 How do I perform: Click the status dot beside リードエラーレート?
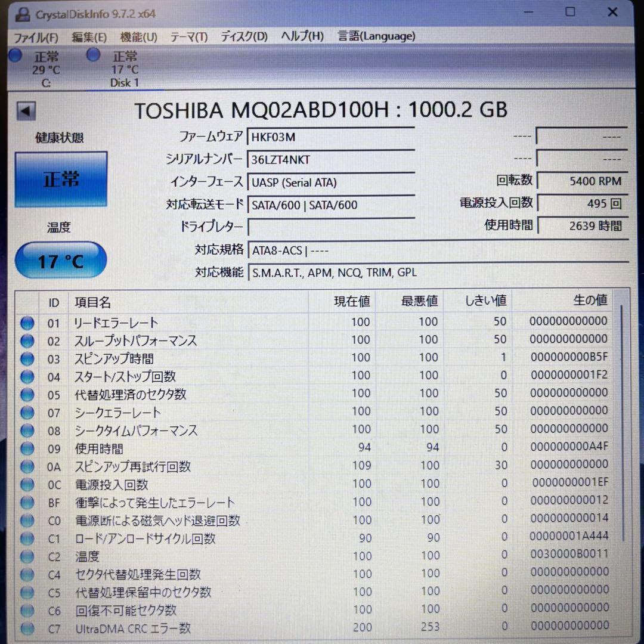27,323
